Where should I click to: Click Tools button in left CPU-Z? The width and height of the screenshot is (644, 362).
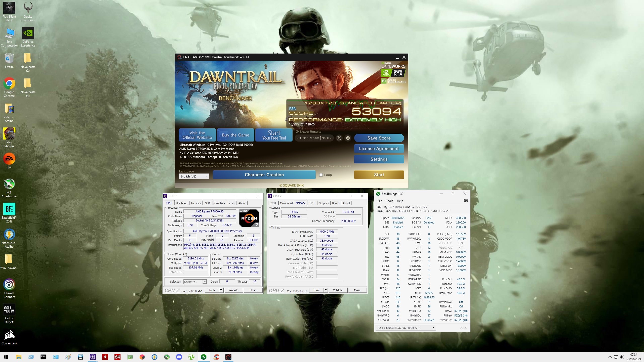[212, 290]
